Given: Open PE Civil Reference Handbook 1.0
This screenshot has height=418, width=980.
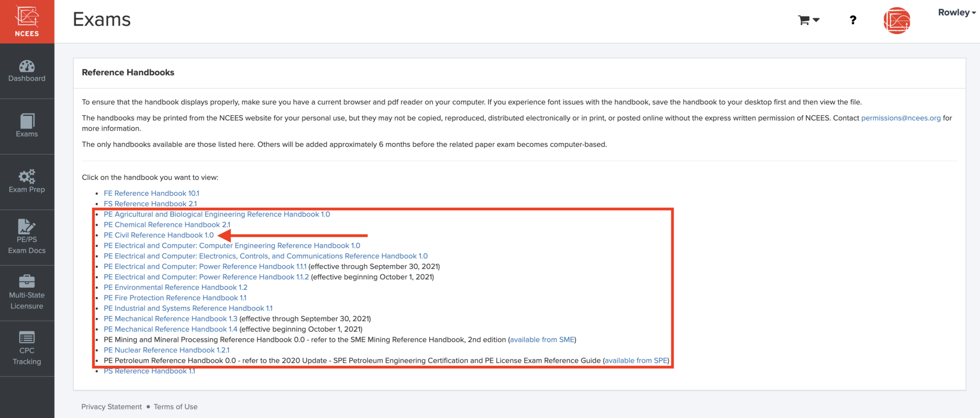Looking at the screenshot, I should point(158,235).
